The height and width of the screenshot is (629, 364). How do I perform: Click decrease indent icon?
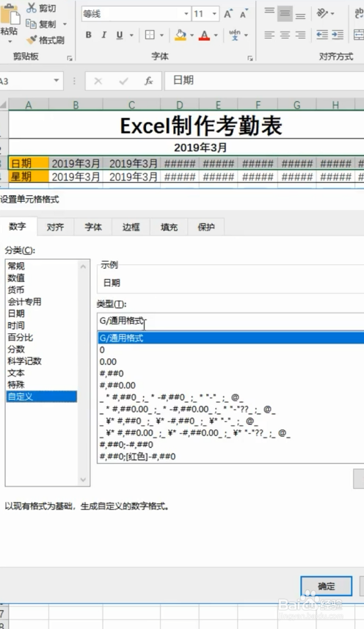[x=322, y=35]
